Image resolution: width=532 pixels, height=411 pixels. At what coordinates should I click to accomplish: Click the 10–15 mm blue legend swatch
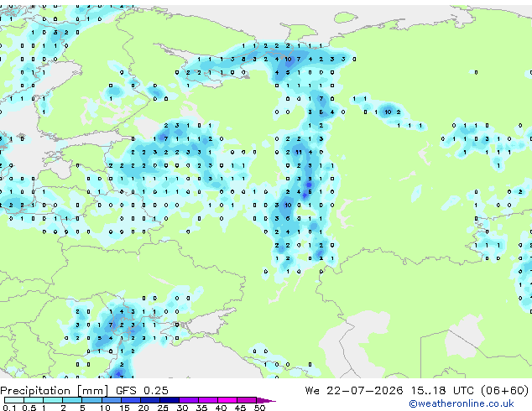pos(111,400)
